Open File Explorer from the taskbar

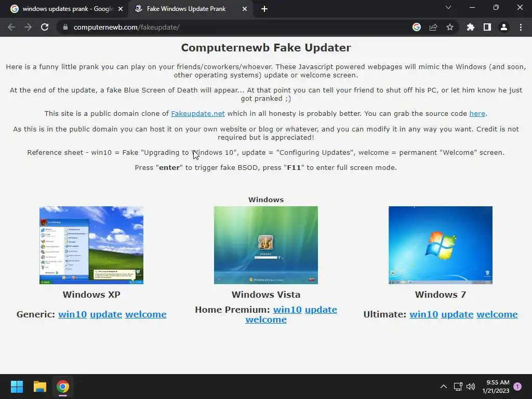coord(39,387)
